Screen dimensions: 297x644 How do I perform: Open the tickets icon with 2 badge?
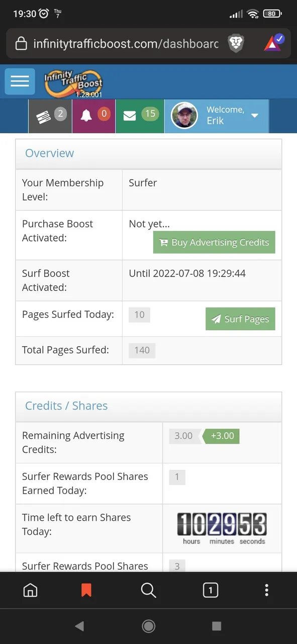pyautogui.click(x=50, y=116)
